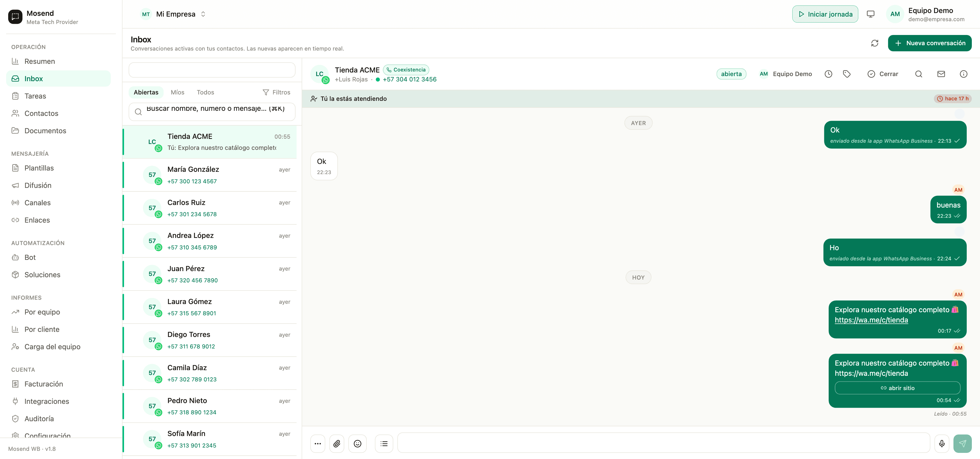The height and width of the screenshot is (459, 980).
Task: Open Diego Torres conversation
Action: [210, 340]
